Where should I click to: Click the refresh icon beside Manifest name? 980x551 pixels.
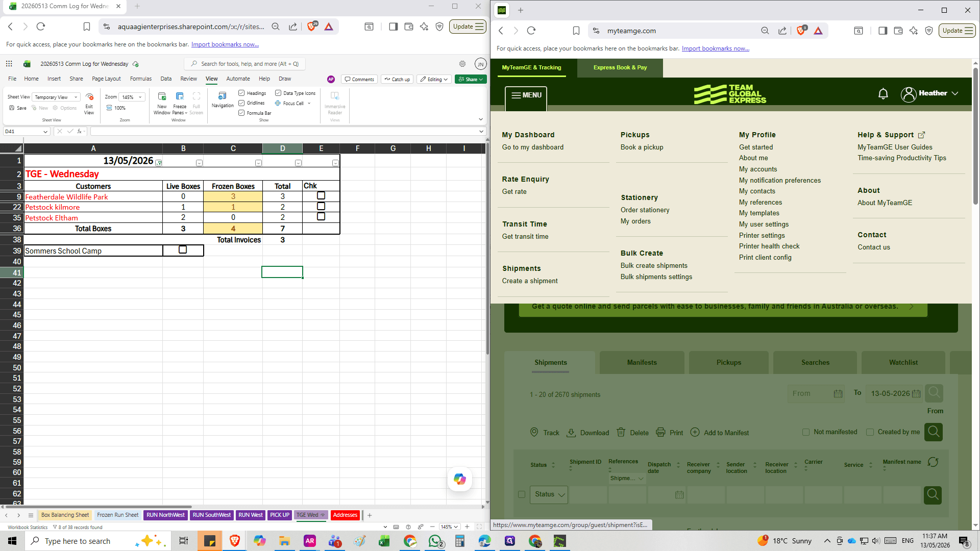[x=933, y=462]
